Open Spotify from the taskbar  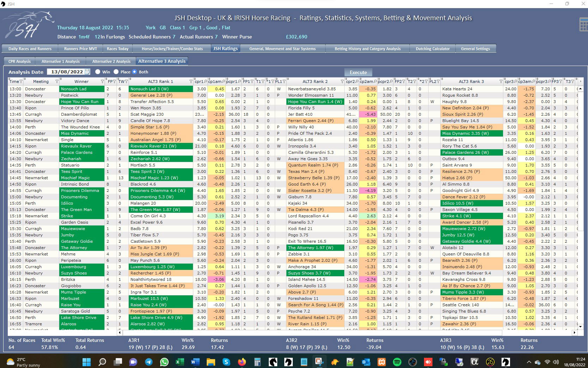397,362
